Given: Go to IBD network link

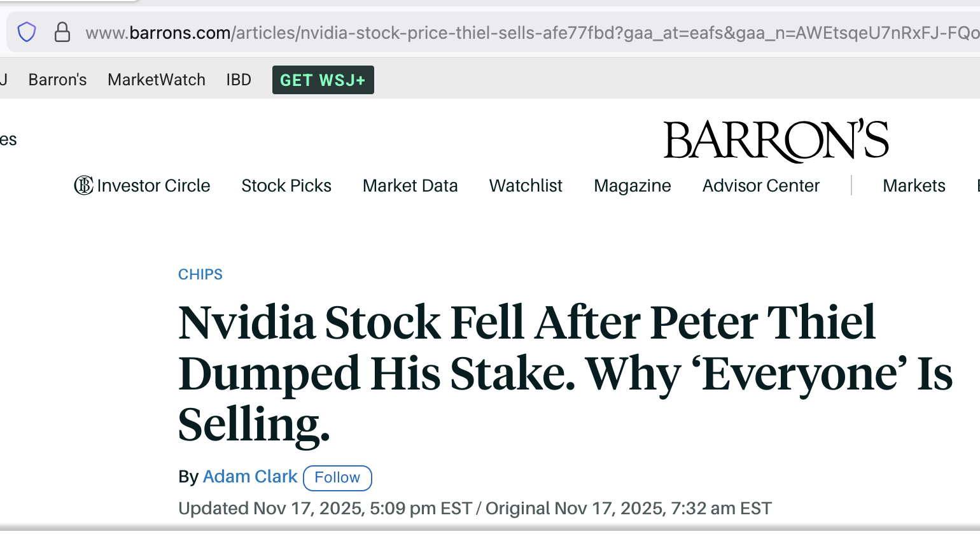Looking at the screenshot, I should (239, 80).
